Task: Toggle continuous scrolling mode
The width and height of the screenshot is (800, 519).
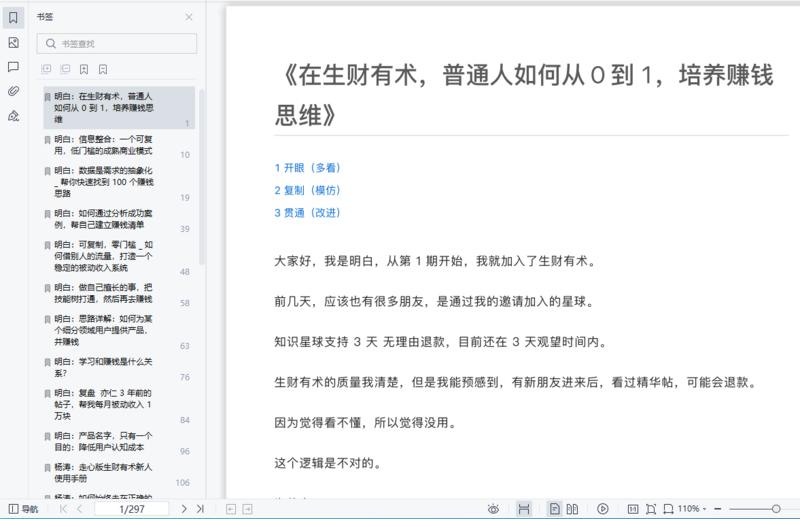Action: coord(523,509)
